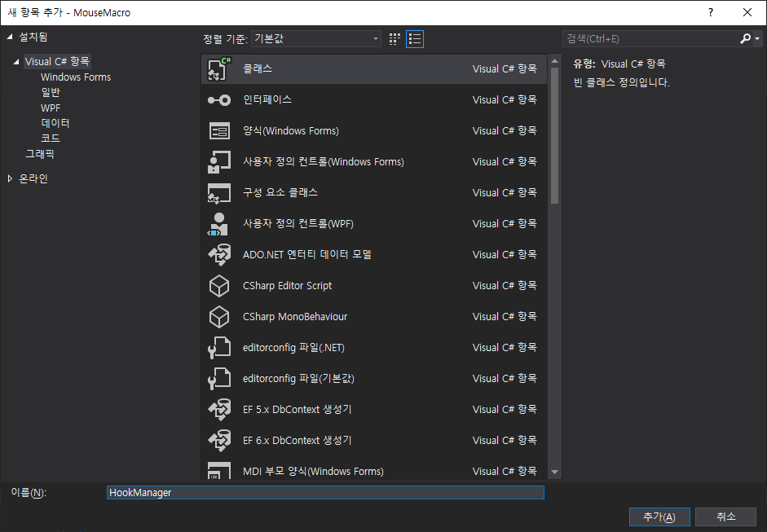Select the MDI 부모 양식 template icon
The image size is (767, 532).
218,470
